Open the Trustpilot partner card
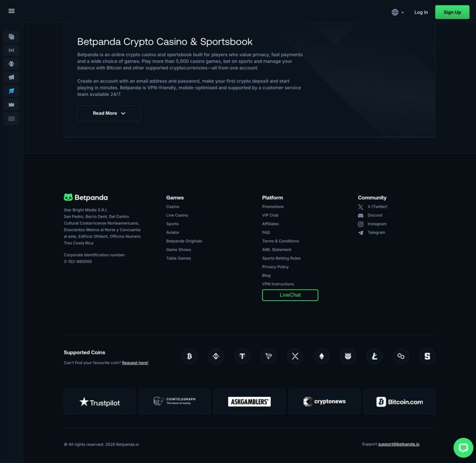The width and height of the screenshot is (476, 463). coord(99,402)
